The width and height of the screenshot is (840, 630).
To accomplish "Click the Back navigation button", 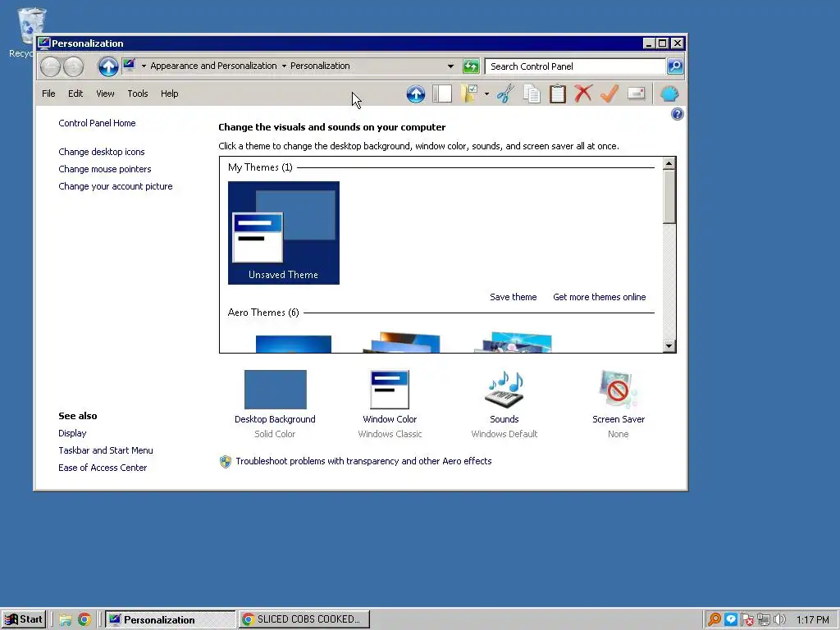I will [50, 66].
